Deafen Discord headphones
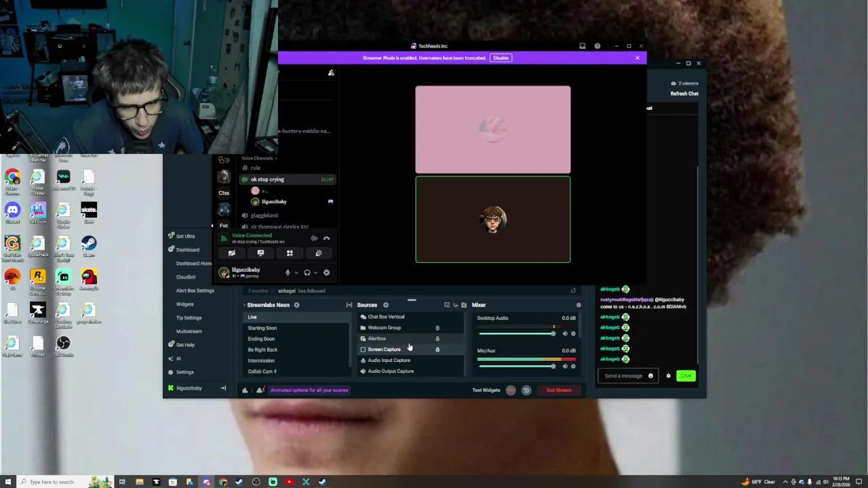The height and width of the screenshot is (488, 868). [x=307, y=272]
